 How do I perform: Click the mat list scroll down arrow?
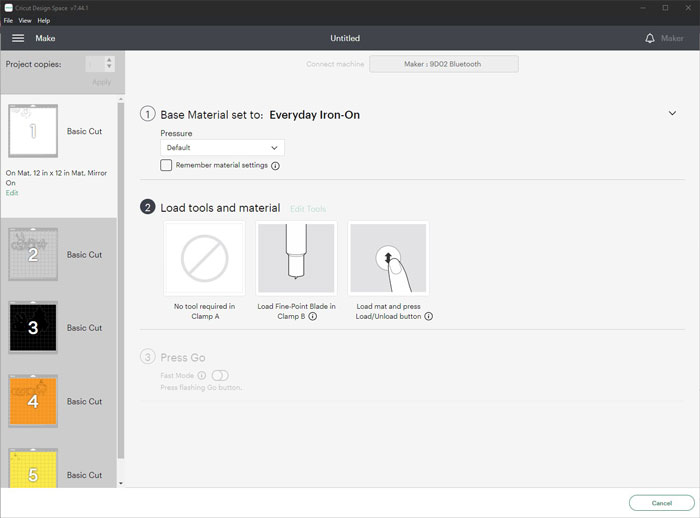coord(121,483)
